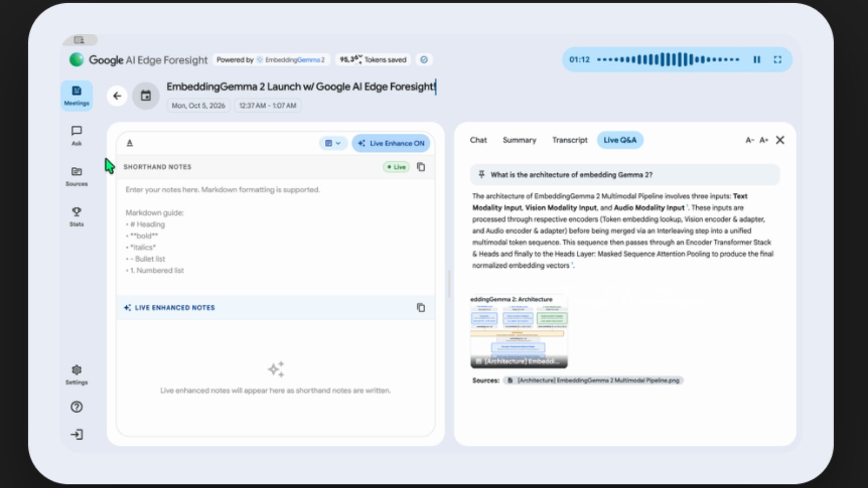The height and width of the screenshot is (488, 868).
Task: Click the calendar icon beside meeting title
Action: [x=146, y=96]
